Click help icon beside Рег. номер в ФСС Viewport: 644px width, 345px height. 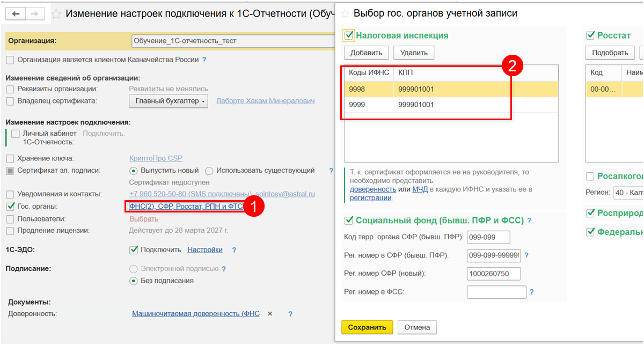pyautogui.click(x=532, y=292)
